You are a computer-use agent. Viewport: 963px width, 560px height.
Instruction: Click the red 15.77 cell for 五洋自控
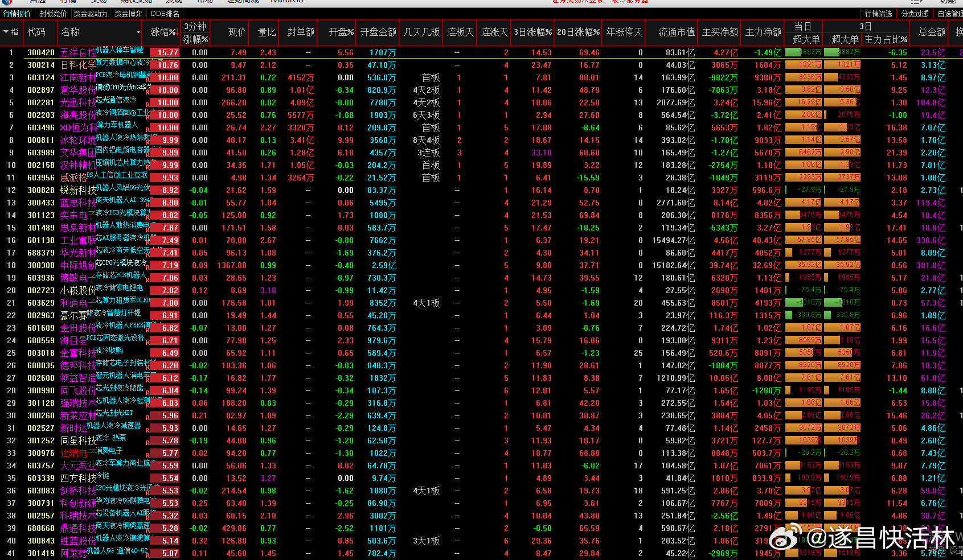pos(165,52)
